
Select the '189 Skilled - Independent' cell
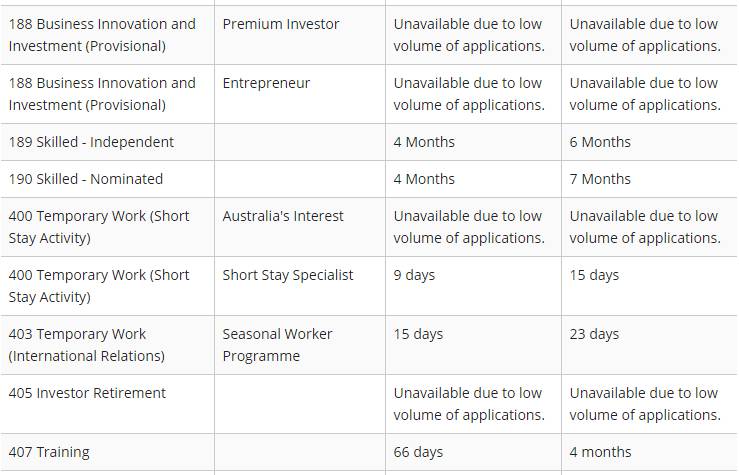click(x=107, y=142)
